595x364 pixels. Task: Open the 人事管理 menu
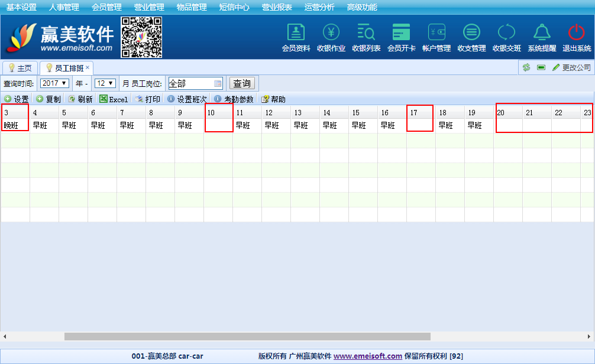click(x=64, y=7)
